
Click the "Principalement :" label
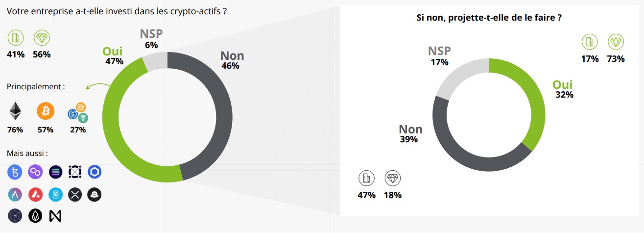click(x=36, y=87)
